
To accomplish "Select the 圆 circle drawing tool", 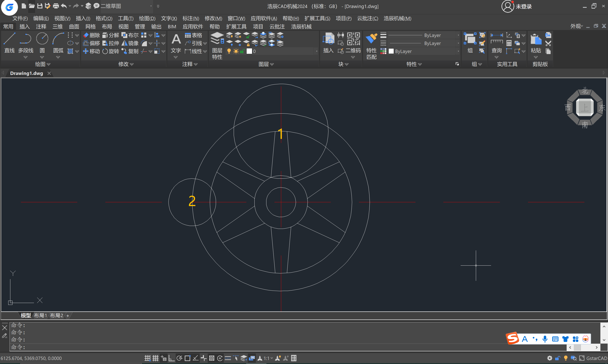I will tap(42, 39).
